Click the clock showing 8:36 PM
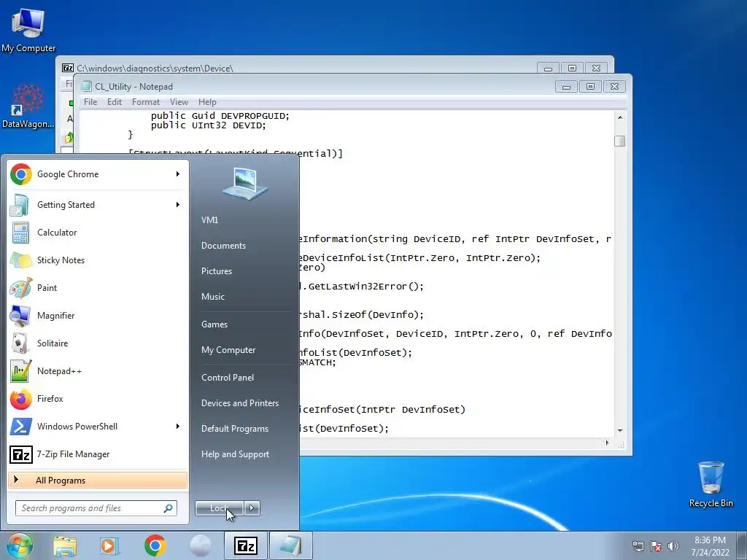747x560 pixels. coord(711,540)
